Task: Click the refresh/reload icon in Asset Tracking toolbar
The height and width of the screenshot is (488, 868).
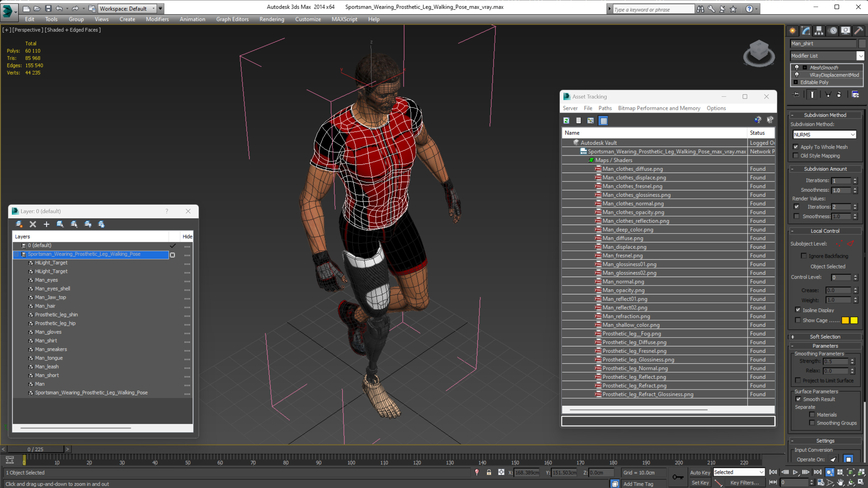Action: coord(567,120)
